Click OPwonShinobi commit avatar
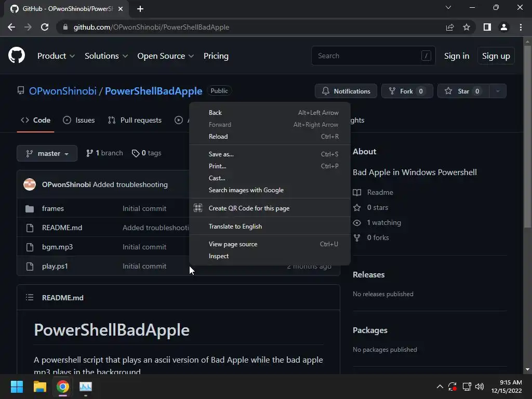The width and height of the screenshot is (532, 399). 30,184
